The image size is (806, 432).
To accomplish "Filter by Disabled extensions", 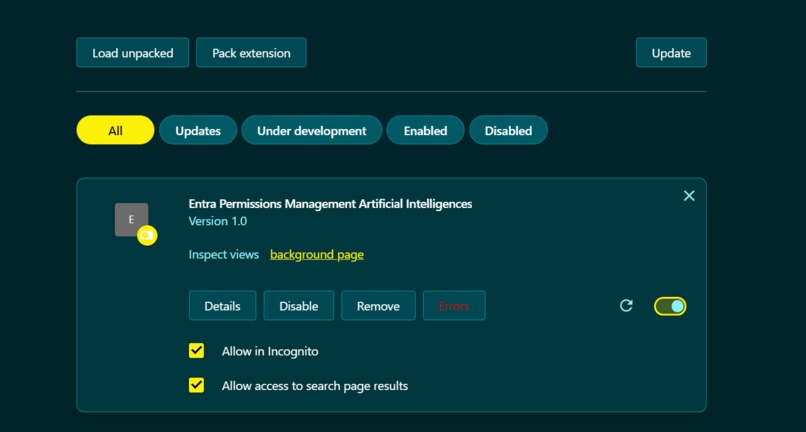I will click(x=508, y=130).
